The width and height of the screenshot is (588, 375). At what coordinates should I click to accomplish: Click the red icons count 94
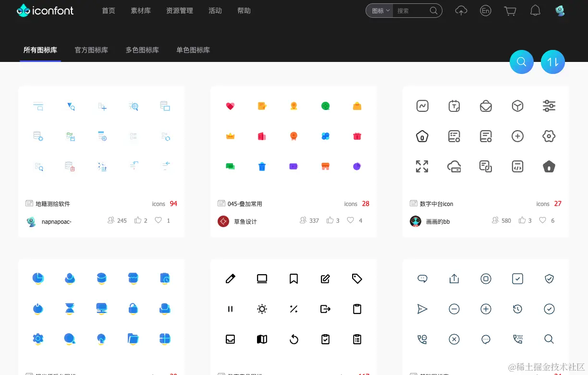point(173,204)
